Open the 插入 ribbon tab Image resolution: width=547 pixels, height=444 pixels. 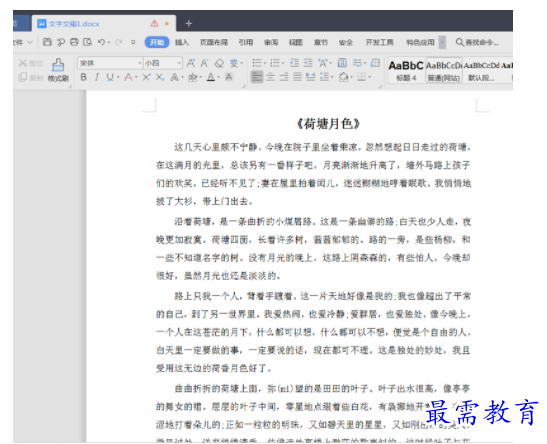pyautogui.click(x=182, y=42)
